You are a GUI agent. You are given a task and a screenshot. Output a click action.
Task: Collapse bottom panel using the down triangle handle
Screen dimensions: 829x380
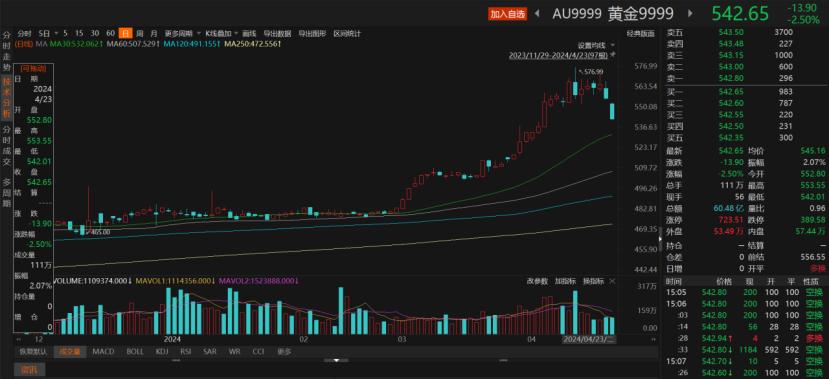click(336, 360)
